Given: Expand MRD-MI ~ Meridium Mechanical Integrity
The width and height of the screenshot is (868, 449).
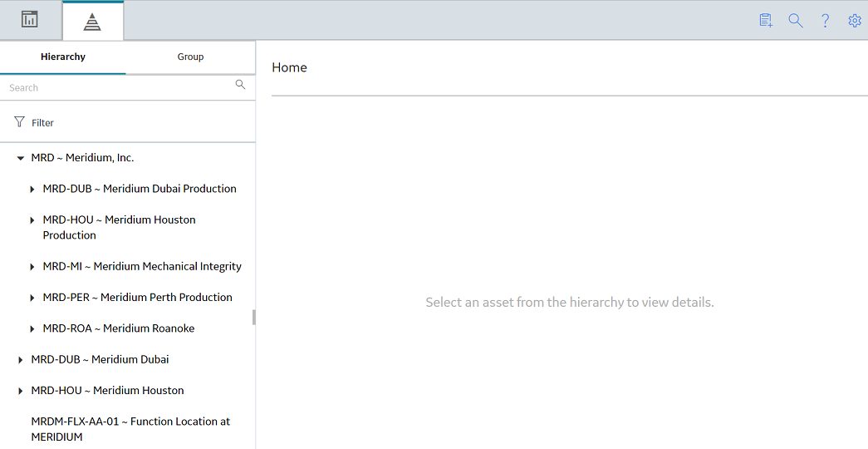Looking at the screenshot, I should [x=32, y=267].
